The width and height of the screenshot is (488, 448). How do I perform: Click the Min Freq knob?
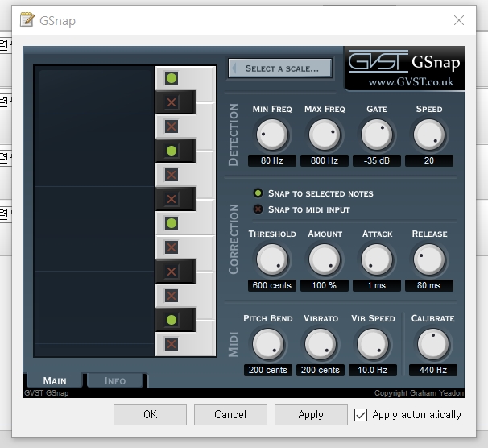(272, 135)
